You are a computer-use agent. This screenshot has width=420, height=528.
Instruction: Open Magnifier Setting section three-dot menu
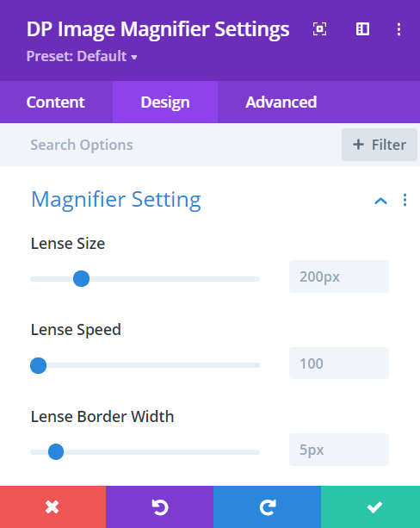[405, 200]
